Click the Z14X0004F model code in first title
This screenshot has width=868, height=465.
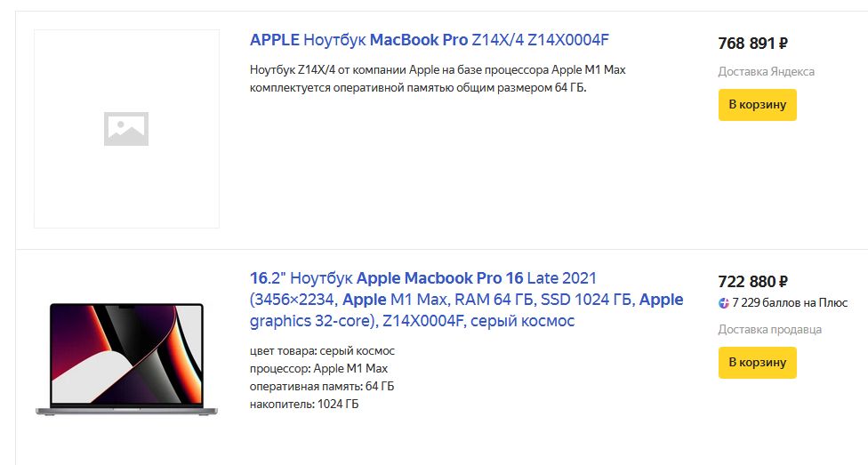567,40
